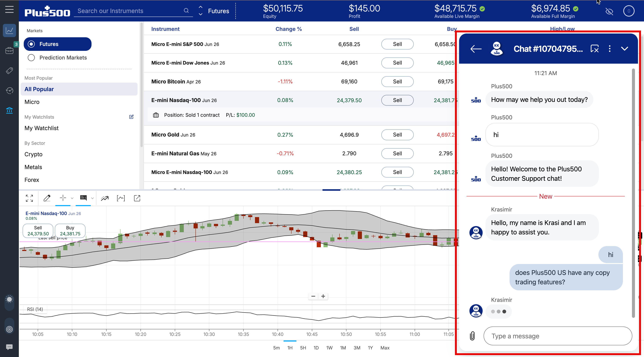Open My Watchlist
Viewport: 644px width, 357px height.
tap(41, 128)
